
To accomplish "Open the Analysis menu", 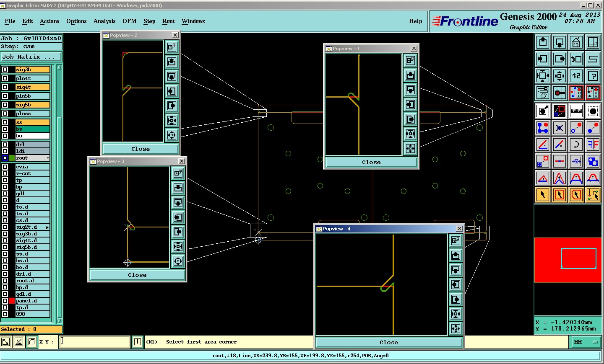I will click(104, 21).
